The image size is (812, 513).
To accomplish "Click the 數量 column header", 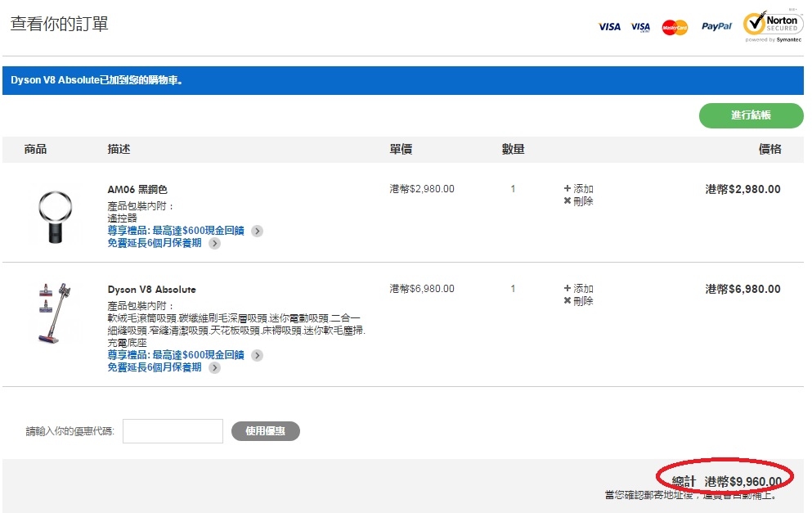I will pyautogui.click(x=514, y=149).
